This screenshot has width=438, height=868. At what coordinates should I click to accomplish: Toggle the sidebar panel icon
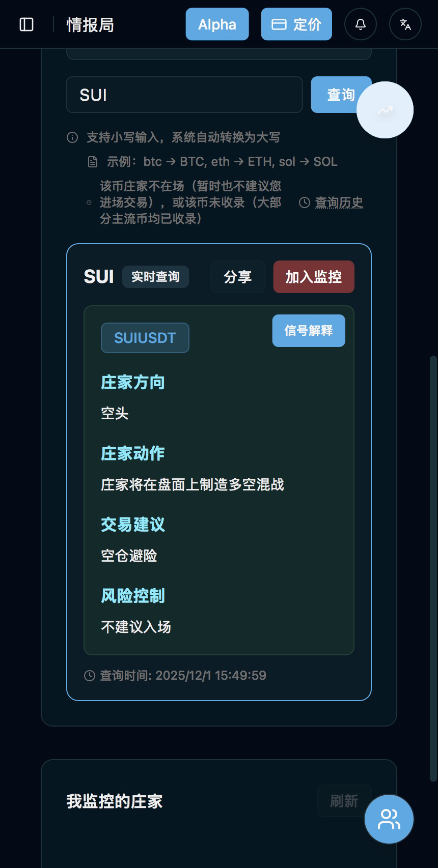(x=26, y=24)
